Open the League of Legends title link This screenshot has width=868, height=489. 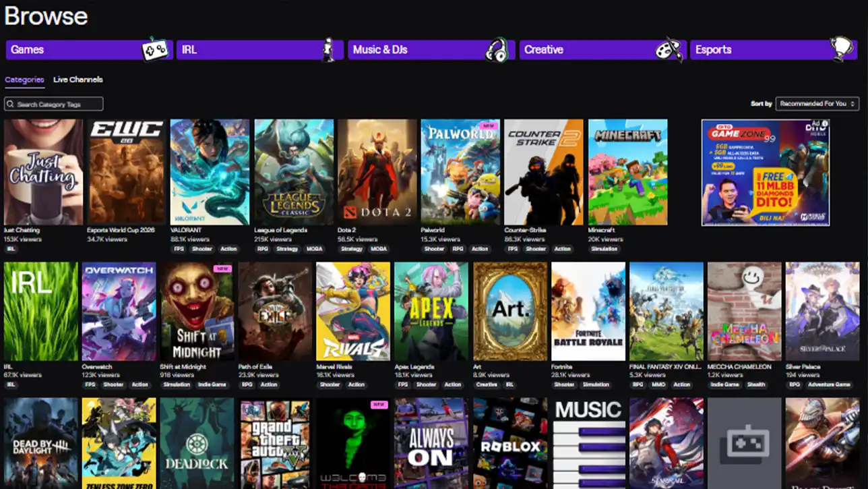coord(280,230)
